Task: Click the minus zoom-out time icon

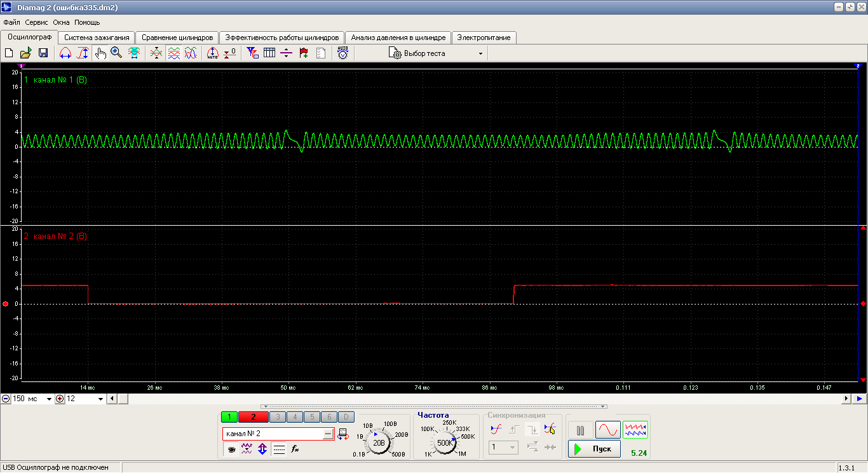Action: [6, 399]
